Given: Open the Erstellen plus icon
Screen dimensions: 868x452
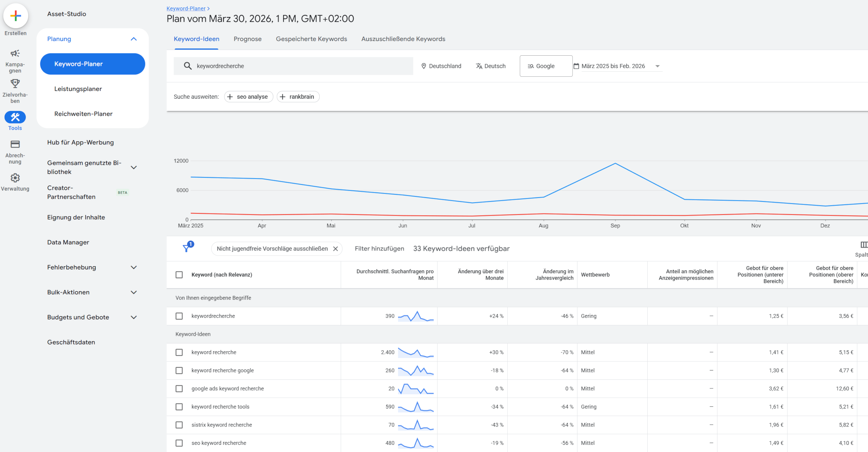Looking at the screenshot, I should [x=15, y=16].
